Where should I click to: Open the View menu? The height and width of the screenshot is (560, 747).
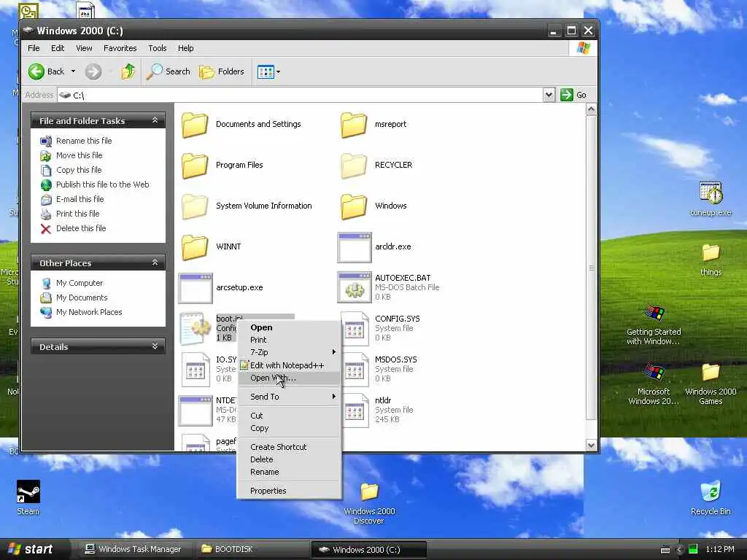(x=84, y=48)
